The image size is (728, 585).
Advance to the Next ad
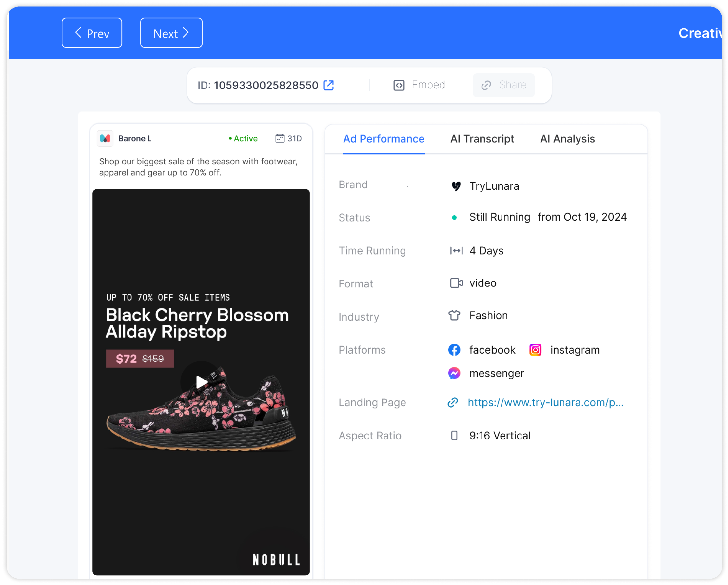[171, 33]
